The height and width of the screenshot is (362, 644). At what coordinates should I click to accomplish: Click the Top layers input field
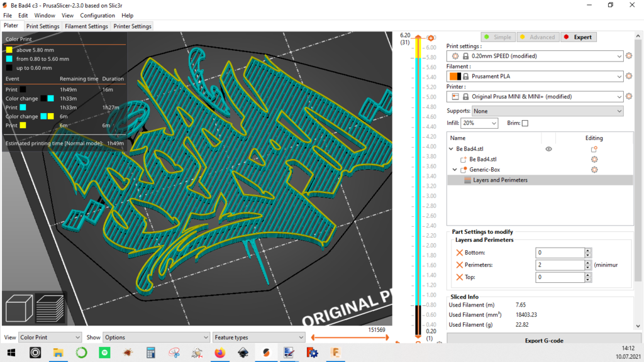click(x=560, y=277)
